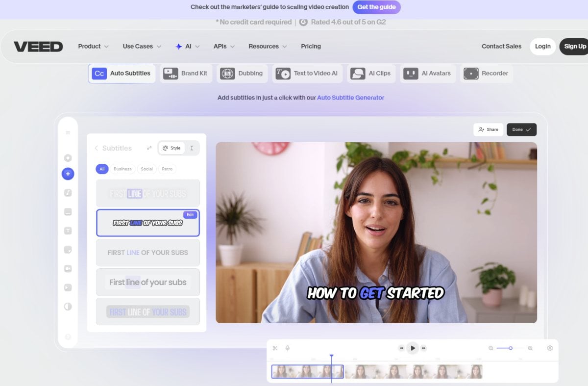Expand the Product dropdown menu
The image size is (588, 386).
(93, 46)
